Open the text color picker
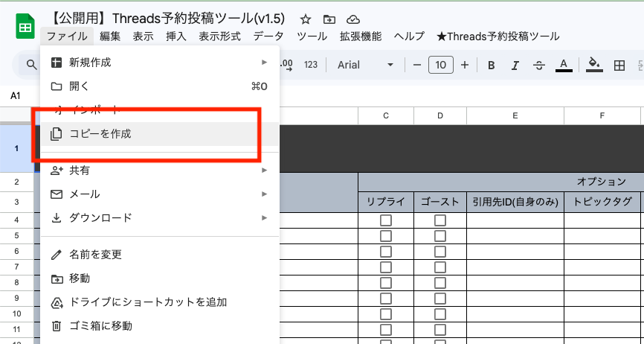The image size is (644, 344). click(x=564, y=66)
